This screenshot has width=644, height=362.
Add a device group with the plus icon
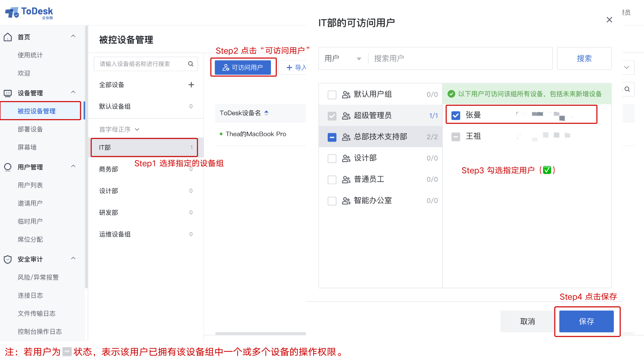tap(191, 85)
